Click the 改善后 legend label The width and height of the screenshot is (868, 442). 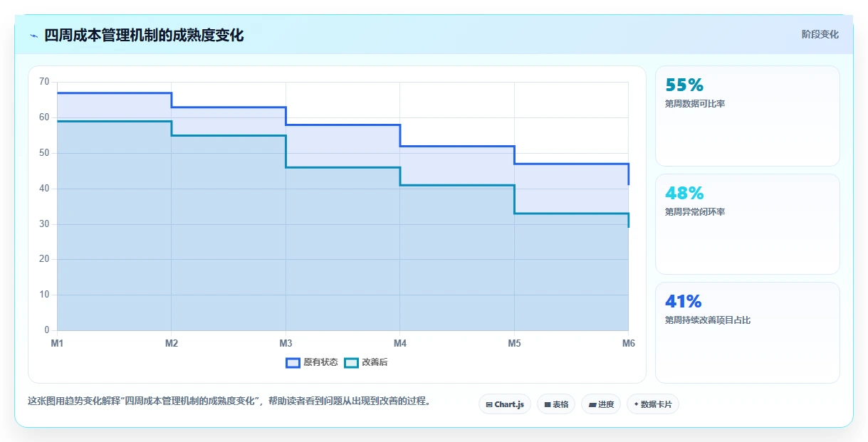[x=375, y=362]
